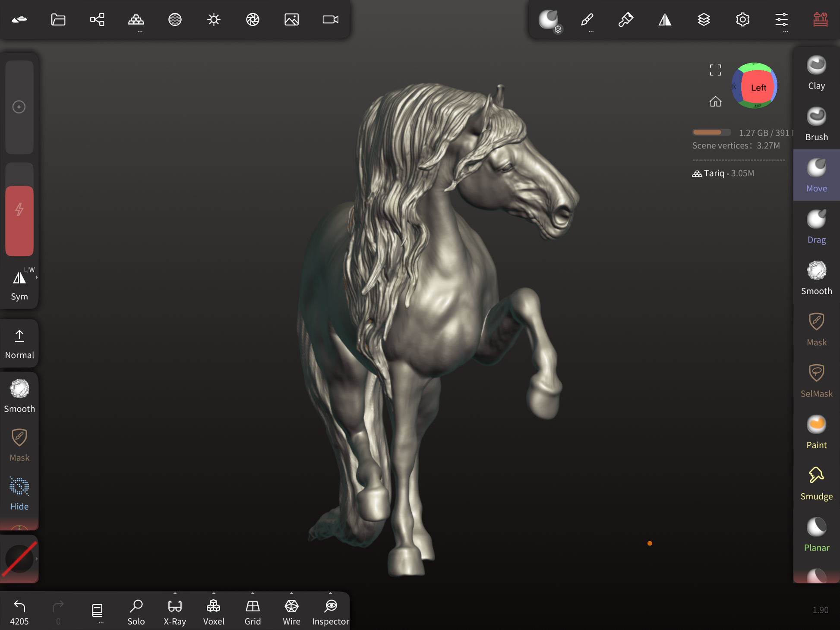Expand the material ball options arrow
Screen dimensions: 840x630
click(x=37, y=559)
